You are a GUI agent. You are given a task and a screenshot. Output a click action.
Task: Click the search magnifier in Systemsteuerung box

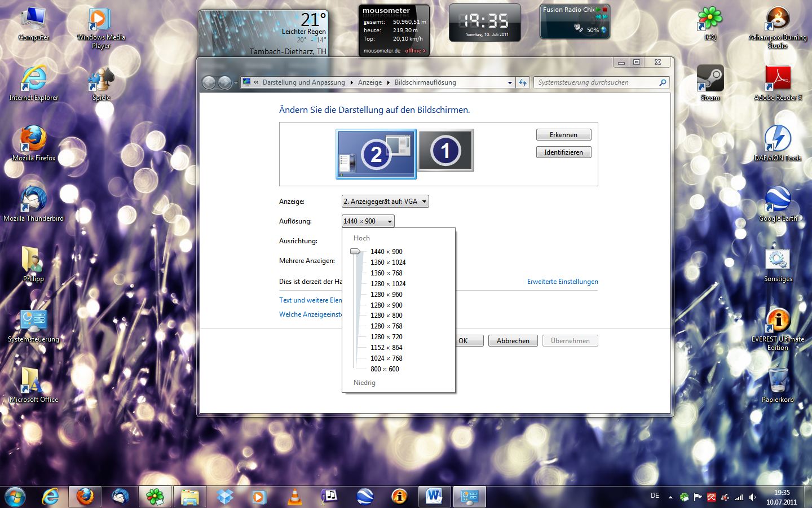tap(663, 82)
